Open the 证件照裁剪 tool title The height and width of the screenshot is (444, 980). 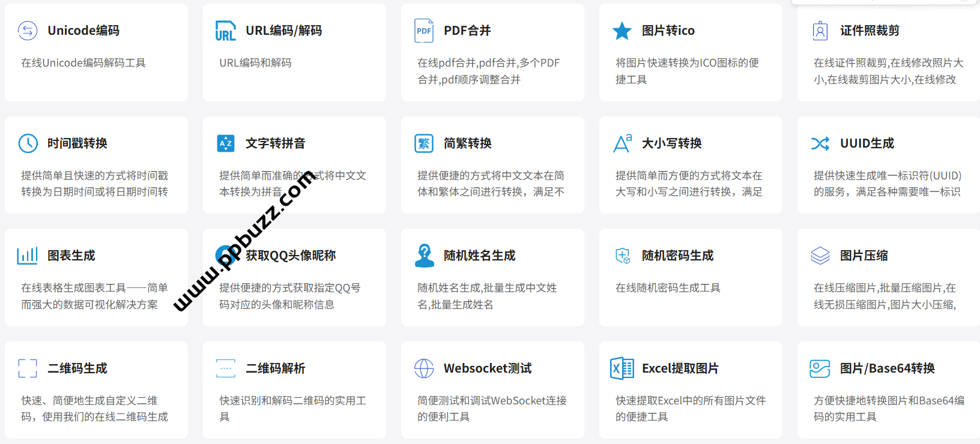coord(870,31)
